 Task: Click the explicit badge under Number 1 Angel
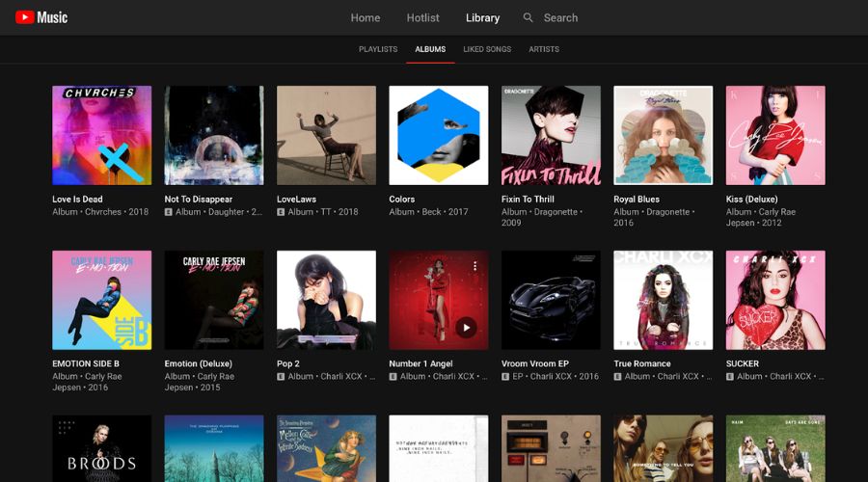point(393,377)
